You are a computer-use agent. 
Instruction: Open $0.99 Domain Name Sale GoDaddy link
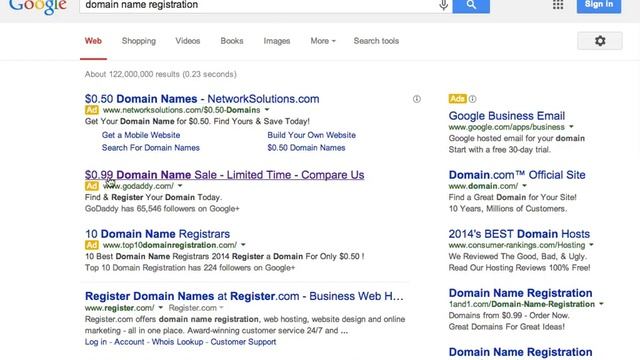[x=224, y=175]
